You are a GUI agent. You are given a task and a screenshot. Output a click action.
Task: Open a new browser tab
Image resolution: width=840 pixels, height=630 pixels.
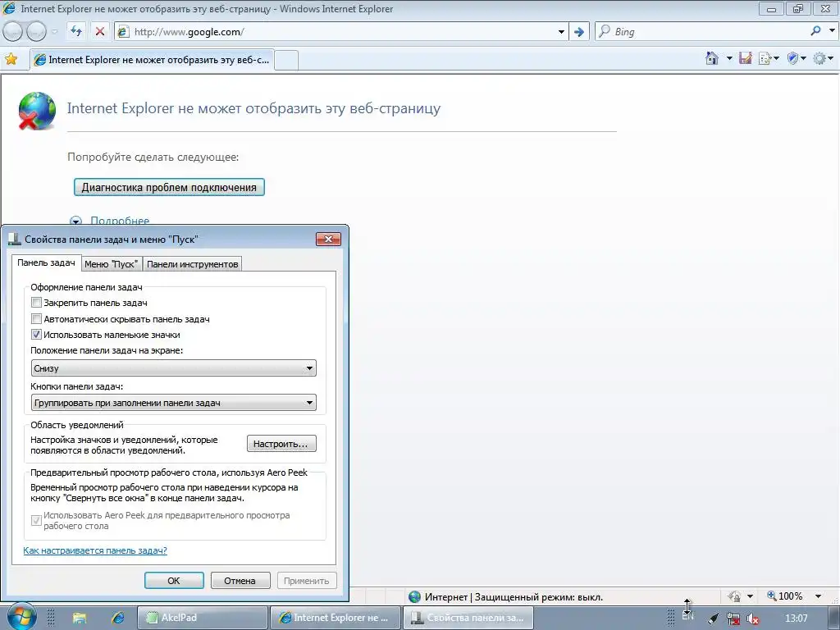click(286, 60)
